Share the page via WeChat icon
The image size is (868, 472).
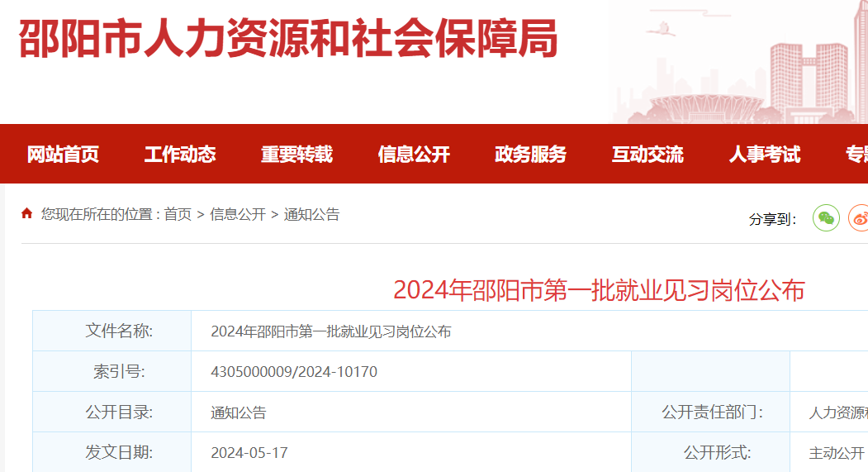pos(826,217)
